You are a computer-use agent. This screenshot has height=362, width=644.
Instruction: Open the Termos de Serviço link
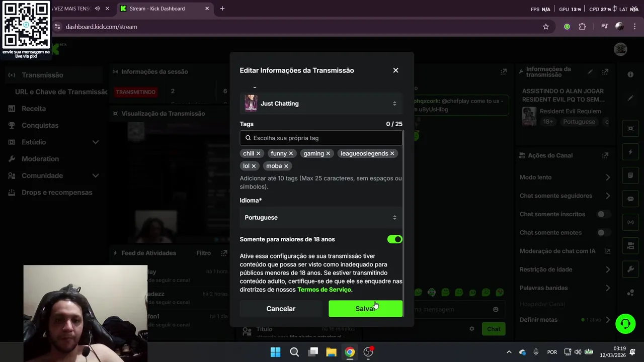tap(325, 290)
